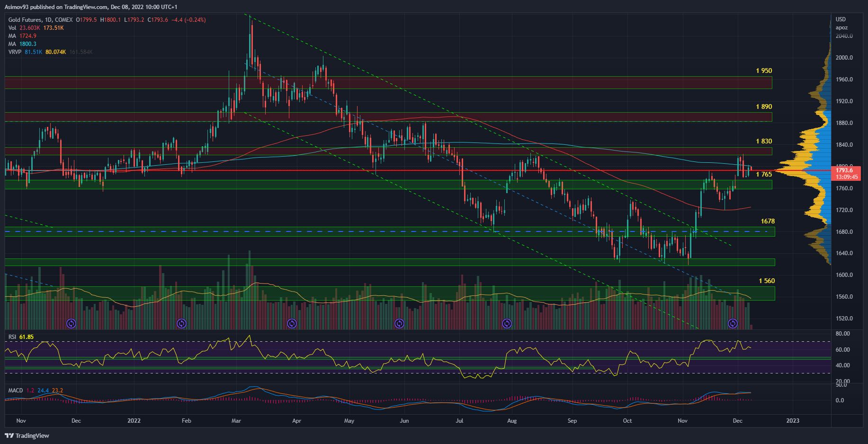The height and width of the screenshot is (444, 868).
Task: Select the RSI 61.85 legend
Action: (x=21, y=337)
